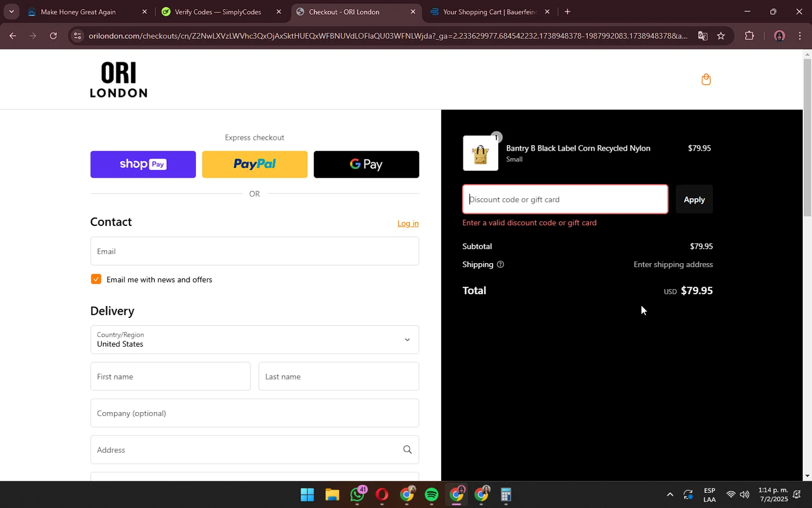Viewport: 812px width, 508px height.
Task: Click the browser address bar URL
Action: (388, 36)
